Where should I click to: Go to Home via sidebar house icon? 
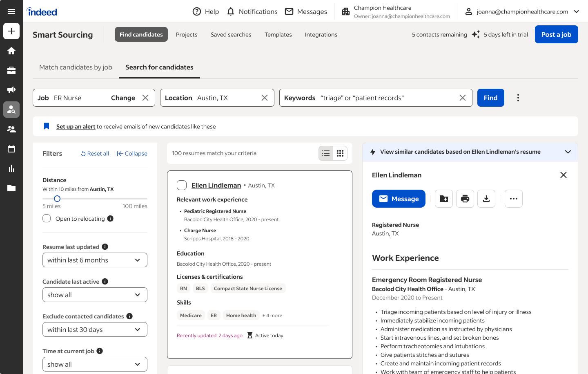11,51
